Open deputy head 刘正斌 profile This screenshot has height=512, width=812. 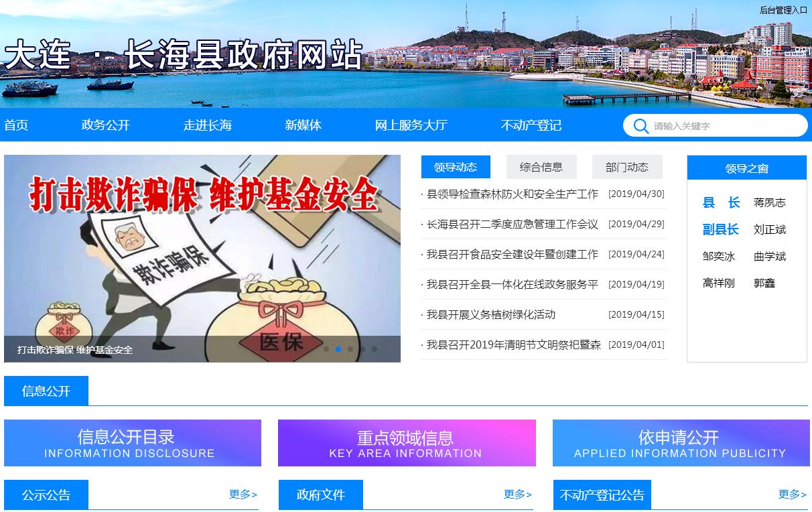point(770,229)
